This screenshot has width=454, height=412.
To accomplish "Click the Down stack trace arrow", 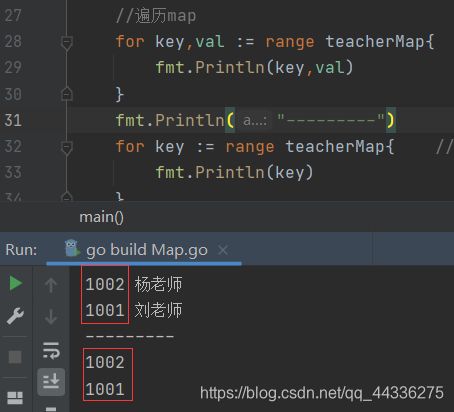I will click(51, 317).
